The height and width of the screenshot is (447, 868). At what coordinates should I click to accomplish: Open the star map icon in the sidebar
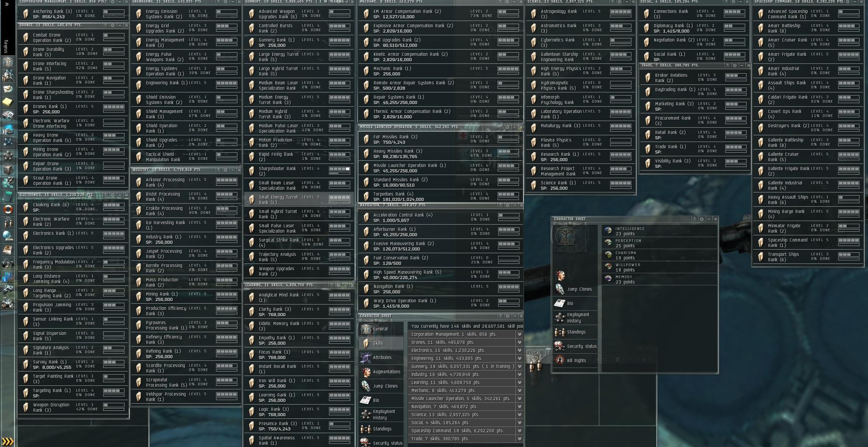[x=8, y=143]
